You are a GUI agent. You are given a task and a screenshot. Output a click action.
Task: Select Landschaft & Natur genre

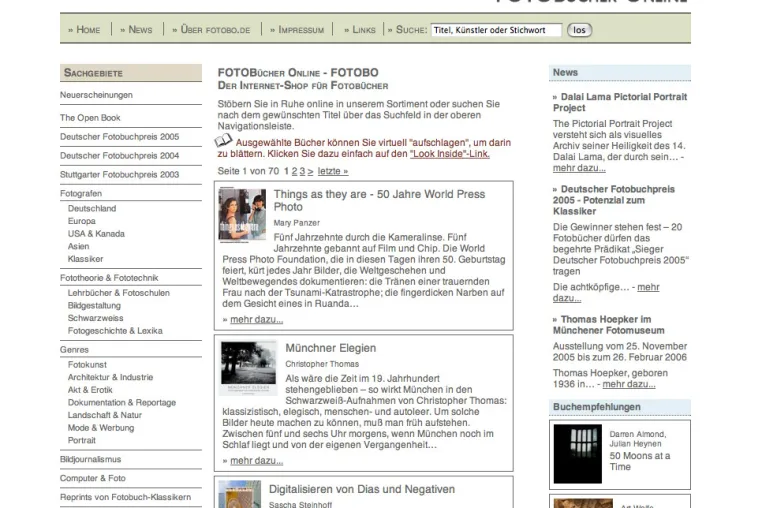[x=104, y=415]
